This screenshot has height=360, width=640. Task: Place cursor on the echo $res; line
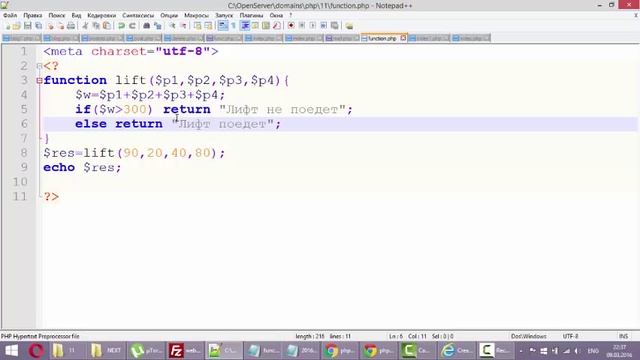(x=82, y=167)
